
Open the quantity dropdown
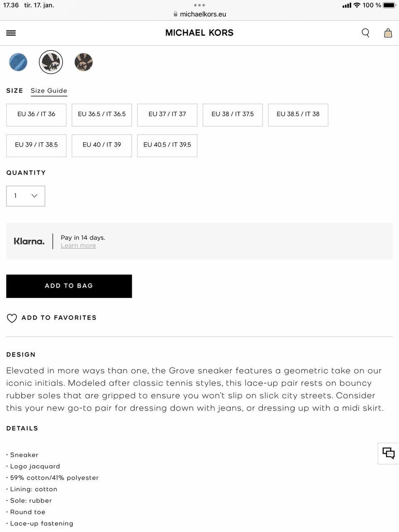26,196
